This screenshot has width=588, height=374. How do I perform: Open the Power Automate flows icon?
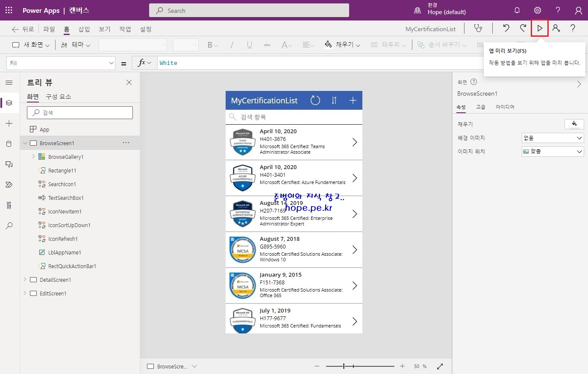pyautogui.click(x=9, y=185)
